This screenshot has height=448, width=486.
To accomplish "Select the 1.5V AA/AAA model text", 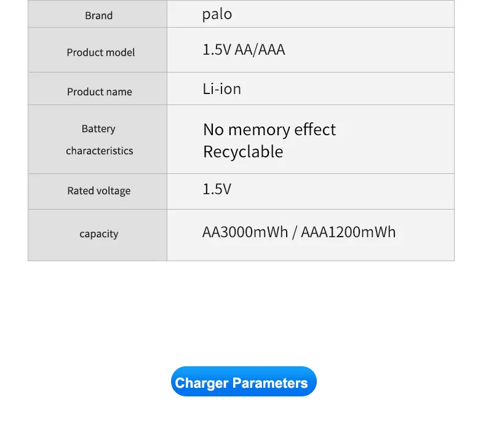I will pyautogui.click(x=244, y=50).
